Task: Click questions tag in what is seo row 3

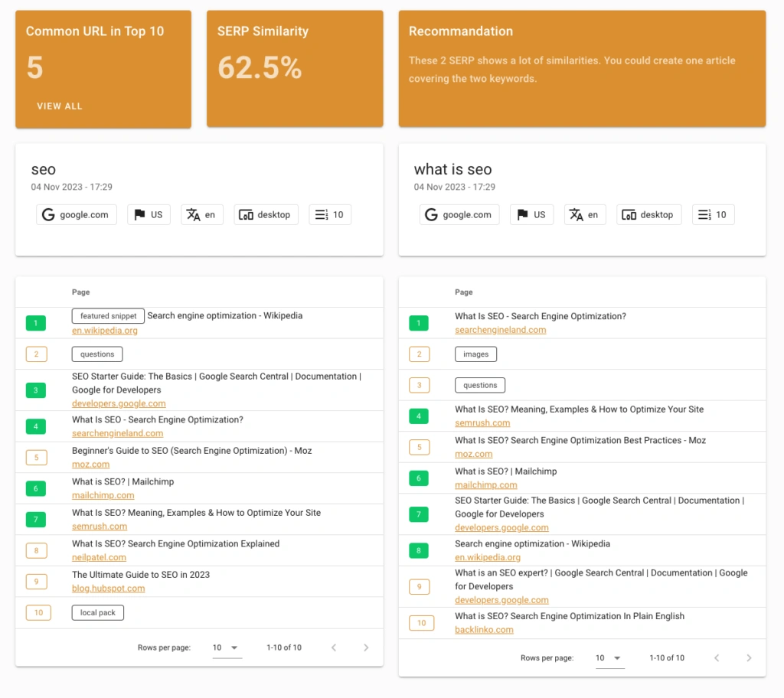Action: 480,385
